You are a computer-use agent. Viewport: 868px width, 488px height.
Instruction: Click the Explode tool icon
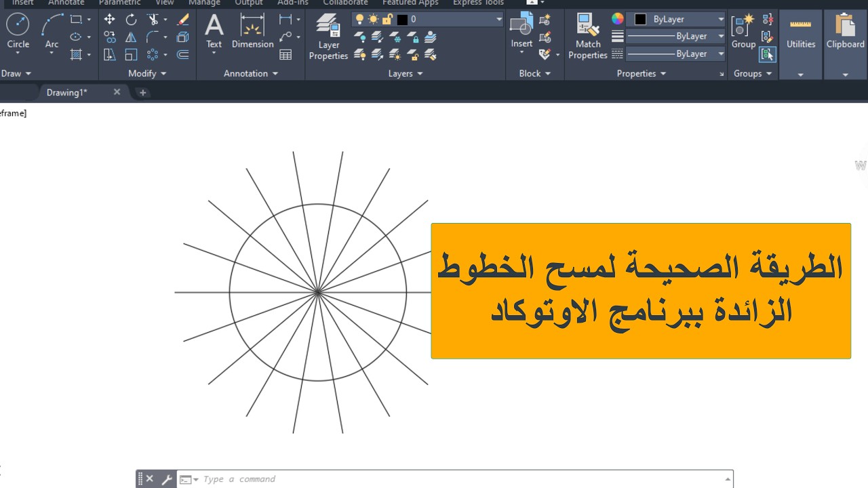click(x=182, y=37)
